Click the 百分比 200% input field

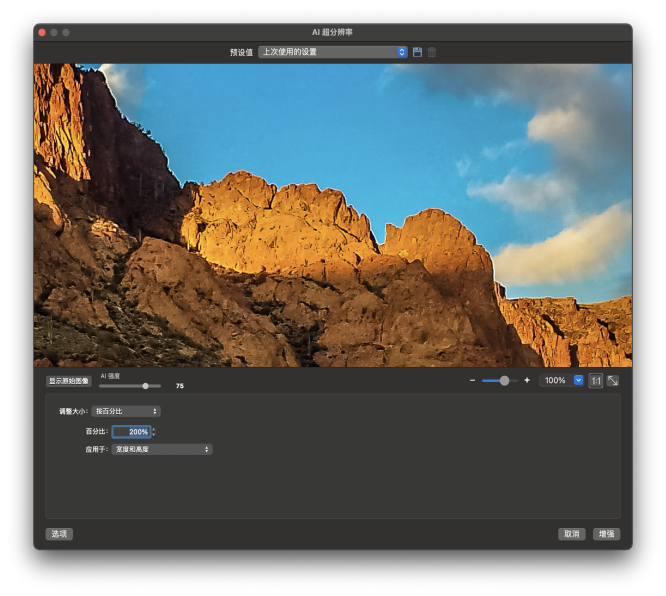[131, 432]
